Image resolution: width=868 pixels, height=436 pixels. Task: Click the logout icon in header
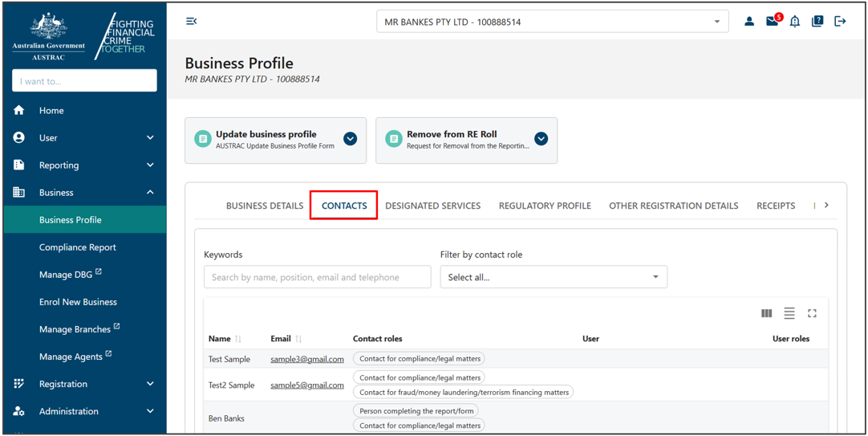[840, 21]
